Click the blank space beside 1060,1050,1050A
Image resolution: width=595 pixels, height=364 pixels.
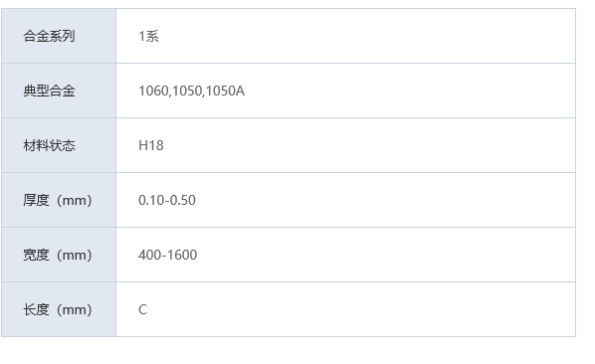coord(410,91)
